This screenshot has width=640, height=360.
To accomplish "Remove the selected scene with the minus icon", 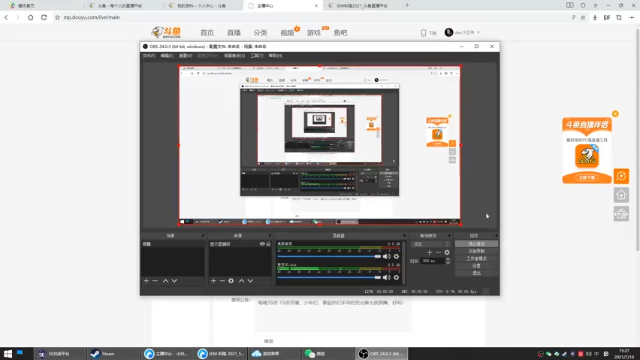I will click(x=155, y=281).
